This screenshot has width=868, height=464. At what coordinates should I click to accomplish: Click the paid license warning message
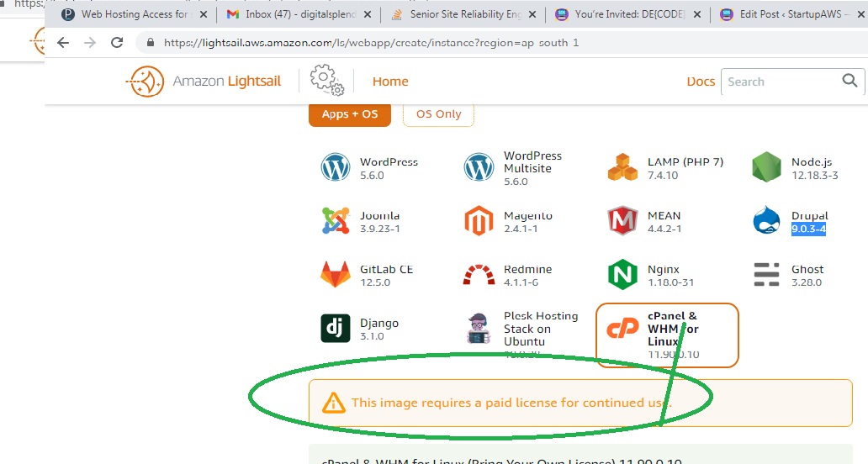click(x=511, y=403)
